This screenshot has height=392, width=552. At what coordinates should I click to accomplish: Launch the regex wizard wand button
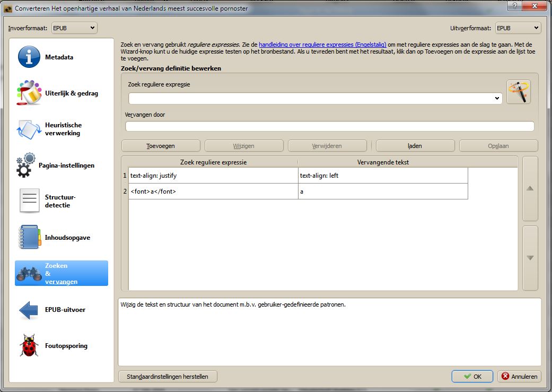(x=519, y=92)
